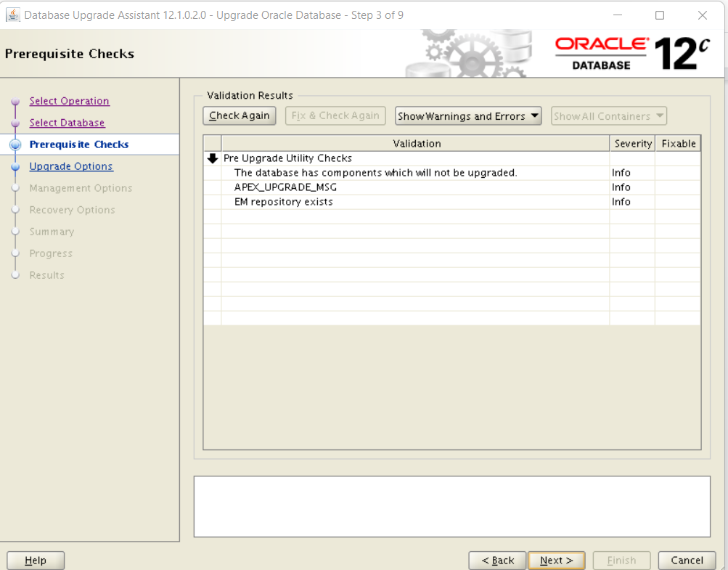Image resolution: width=728 pixels, height=570 pixels.
Task: Click the Summary step label
Action: click(x=52, y=232)
